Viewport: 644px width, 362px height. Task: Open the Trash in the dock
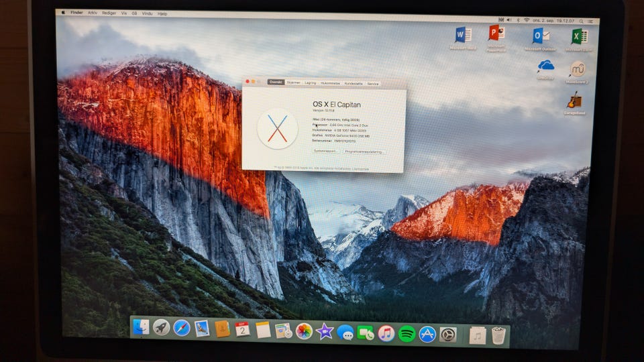pyautogui.click(x=498, y=336)
